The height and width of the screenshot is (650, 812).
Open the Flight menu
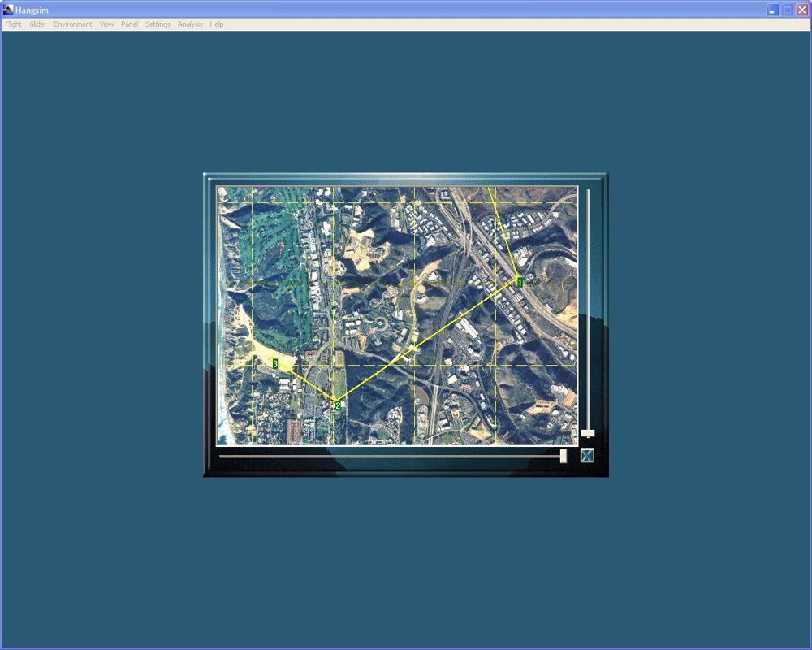pyautogui.click(x=13, y=24)
